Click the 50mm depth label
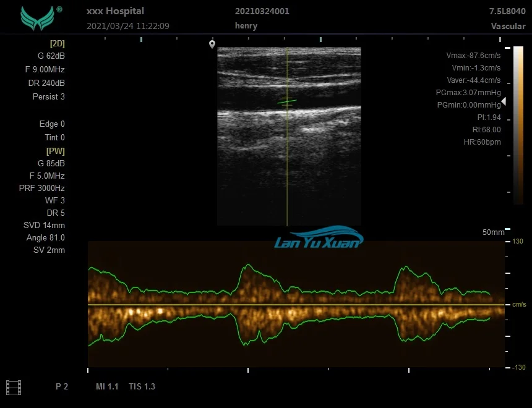Image resolution: width=532 pixels, height=408 pixels. [x=493, y=232]
